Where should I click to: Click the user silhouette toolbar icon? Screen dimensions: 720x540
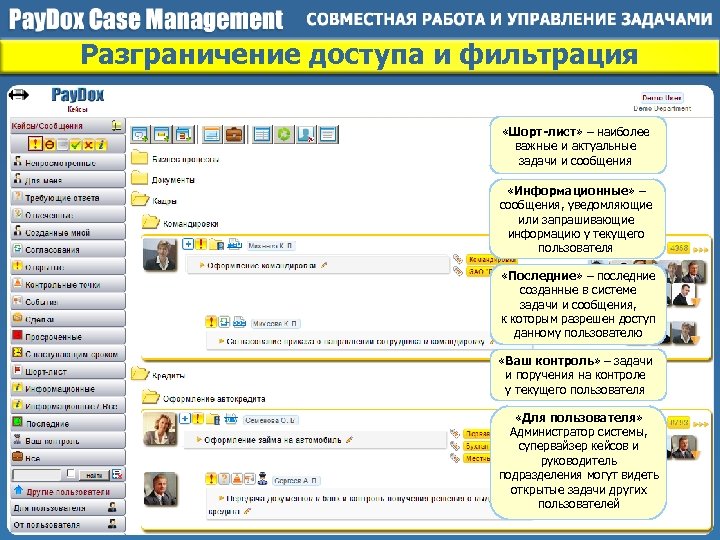[x=306, y=135]
